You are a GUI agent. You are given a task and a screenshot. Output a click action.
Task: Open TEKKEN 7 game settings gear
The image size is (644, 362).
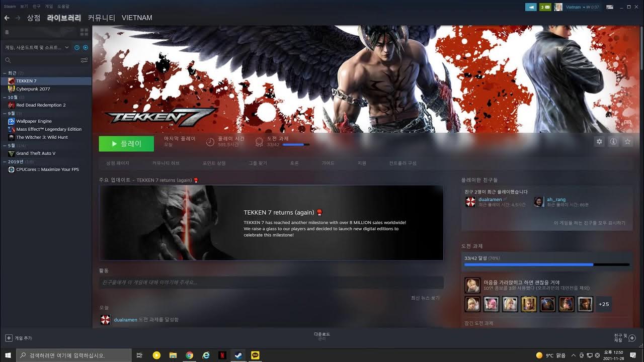[599, 142]
